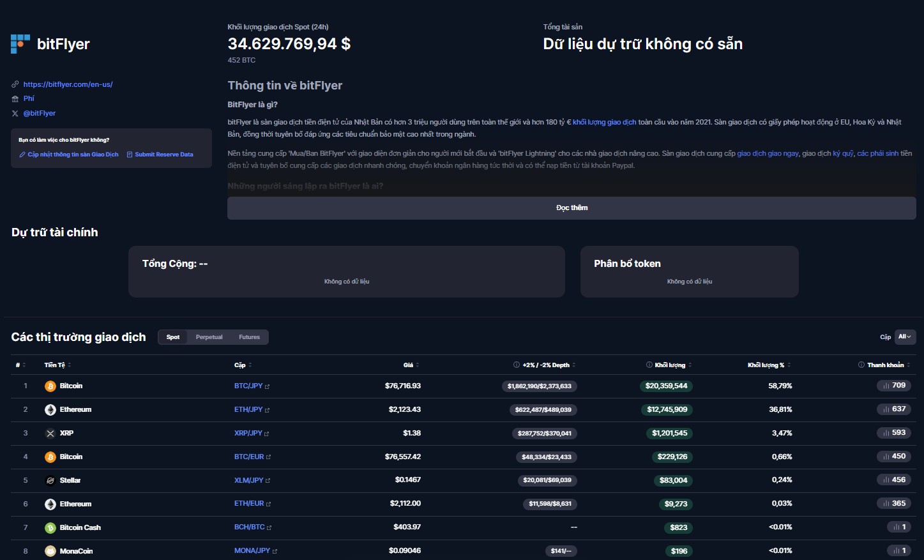Click the fee building icon beside Phí
This screenshot has width=924, height=560.
tap(15, 99)
